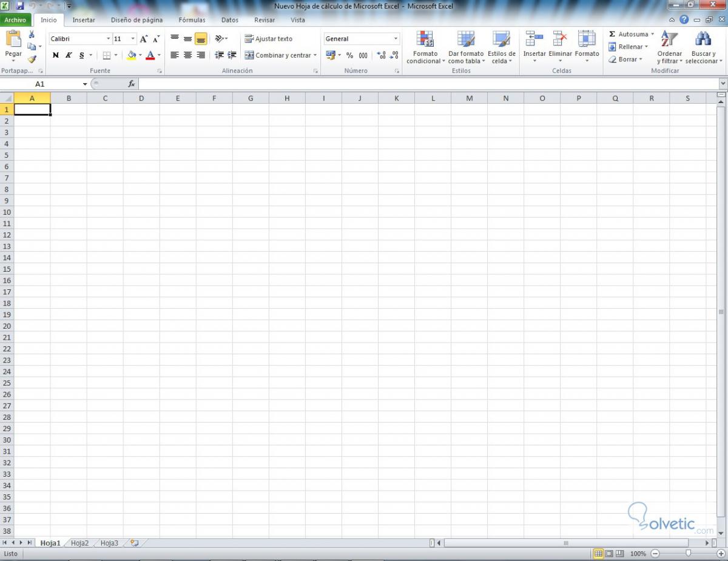This screenshot has width=728, height=561.
Task: Switch to the Insertar ribbon tab
Action: tap(84, 20)
